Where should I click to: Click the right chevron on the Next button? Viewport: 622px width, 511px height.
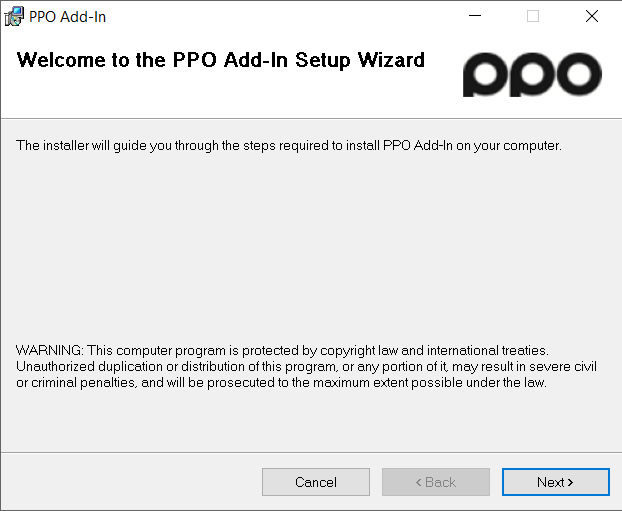570,482
